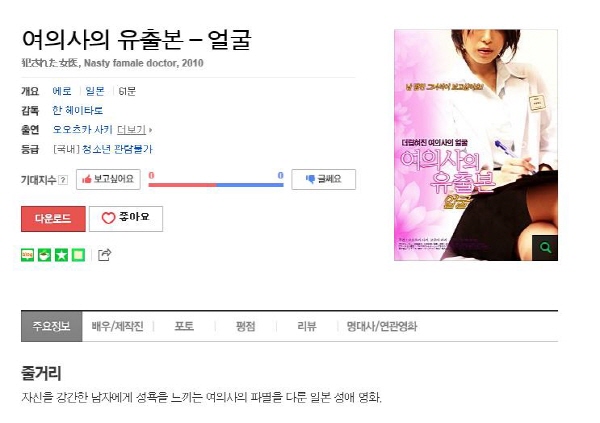Open the 평점 tab
Screen dimensions: 600x423
pyautogui.click(x=245, y=327)
